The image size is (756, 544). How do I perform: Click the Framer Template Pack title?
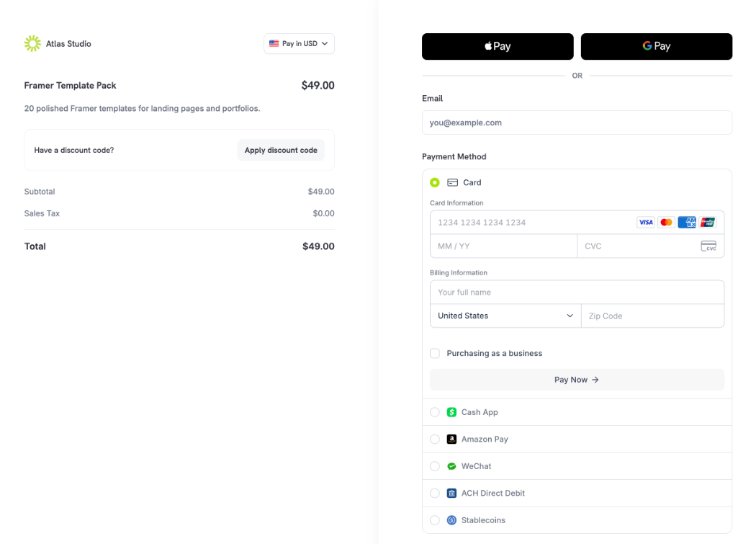(70, 86)
